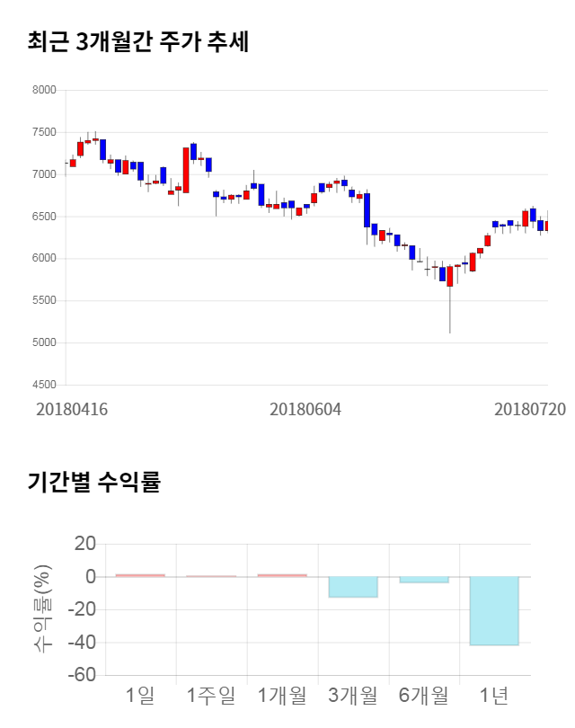This screenshot has width=575, height=728.
Task: Click the 1일 return bar
Action: [x=140, y=575]
